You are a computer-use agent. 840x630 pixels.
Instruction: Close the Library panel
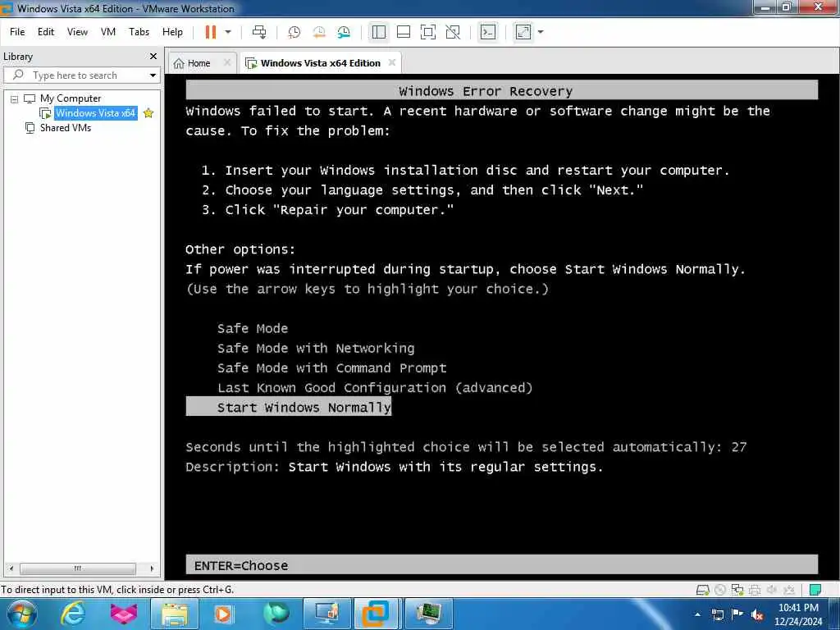tap(153, 57)
